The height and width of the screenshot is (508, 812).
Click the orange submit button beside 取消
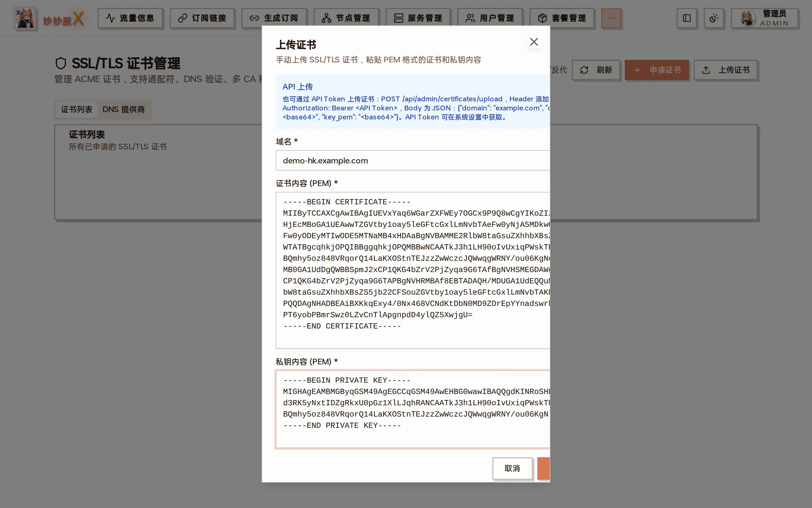(x=543, y=468)
